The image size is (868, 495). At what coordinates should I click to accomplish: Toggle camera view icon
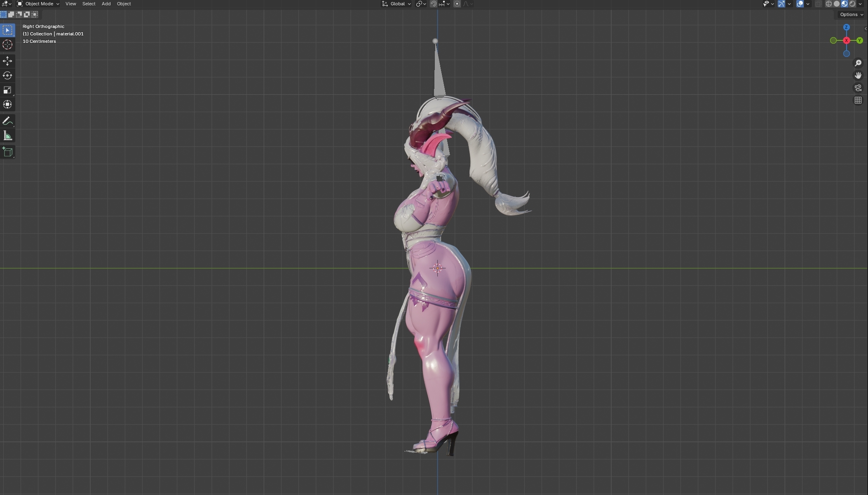[x=858, y=88]
